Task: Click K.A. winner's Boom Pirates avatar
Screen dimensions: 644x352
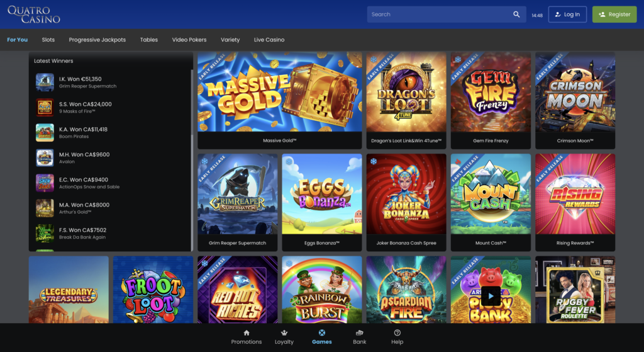Action: 45,132
